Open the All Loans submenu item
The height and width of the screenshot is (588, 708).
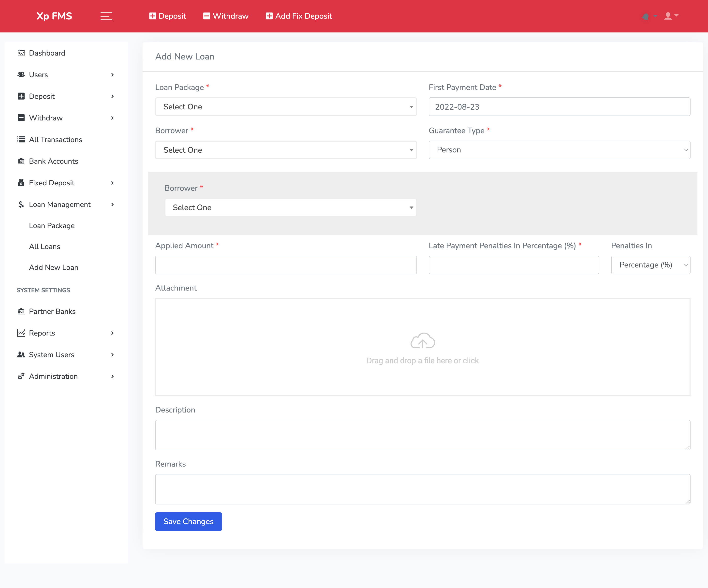tap(44, 247)
